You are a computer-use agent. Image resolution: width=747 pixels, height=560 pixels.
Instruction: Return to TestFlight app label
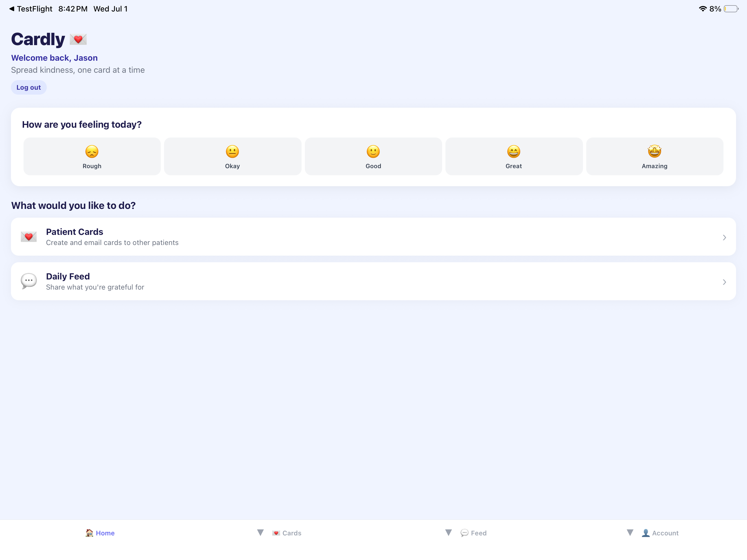tap(35, 9)
